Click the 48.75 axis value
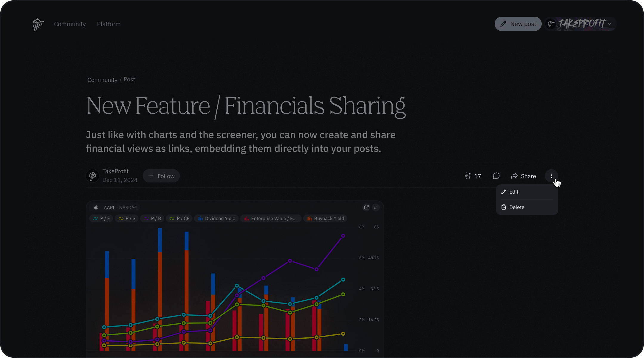The width and height of the screenshot is (644, 358). 374,258
